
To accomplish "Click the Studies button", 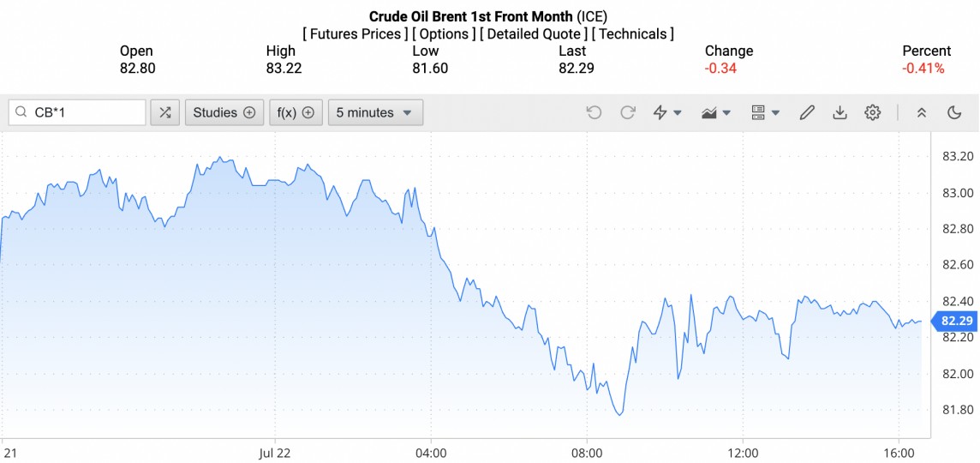I will pyautogui.click(x=224, y=112).
